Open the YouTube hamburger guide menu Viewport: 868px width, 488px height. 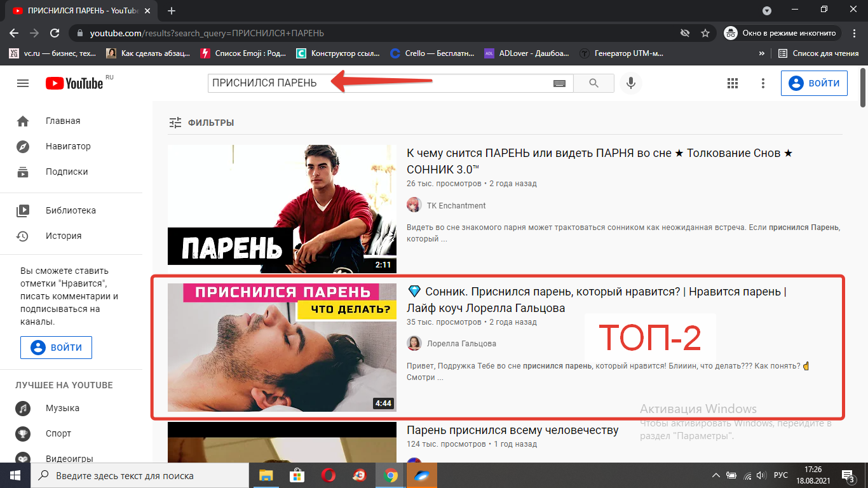(x=23, y=83)
